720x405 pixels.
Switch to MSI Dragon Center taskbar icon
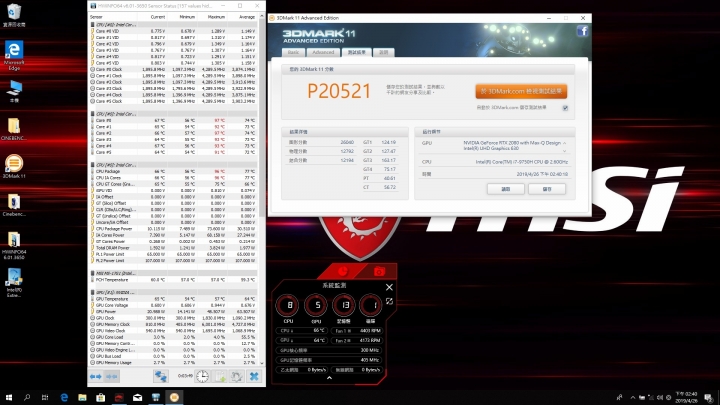pos(119,398)
